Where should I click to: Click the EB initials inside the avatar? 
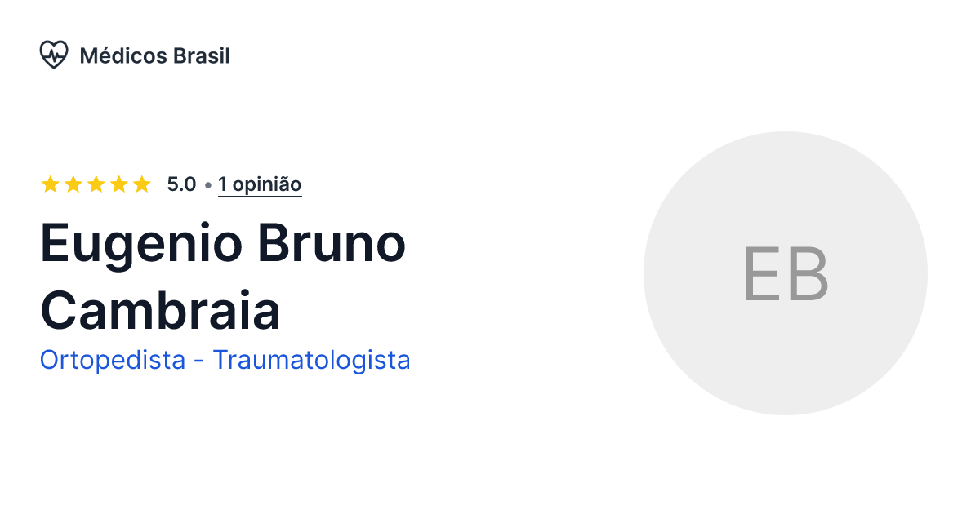click(x=786, y=273)
